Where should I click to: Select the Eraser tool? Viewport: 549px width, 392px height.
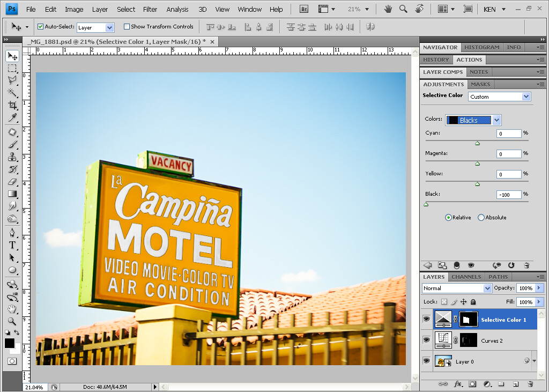tap(12, 181)
